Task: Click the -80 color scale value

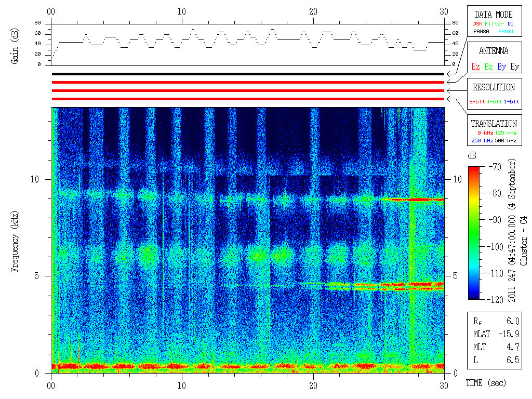Action: point(495,193)
